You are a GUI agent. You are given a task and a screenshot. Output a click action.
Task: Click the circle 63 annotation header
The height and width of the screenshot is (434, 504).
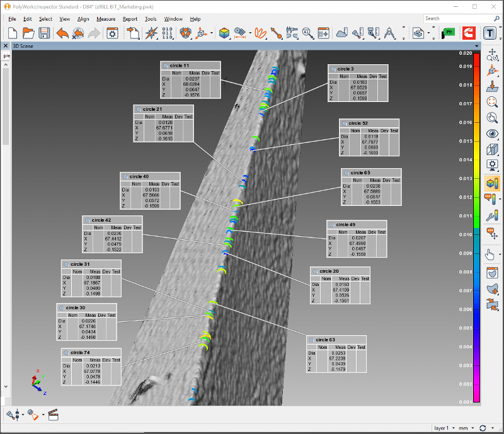pyautogui.click(x=336, y=340)
